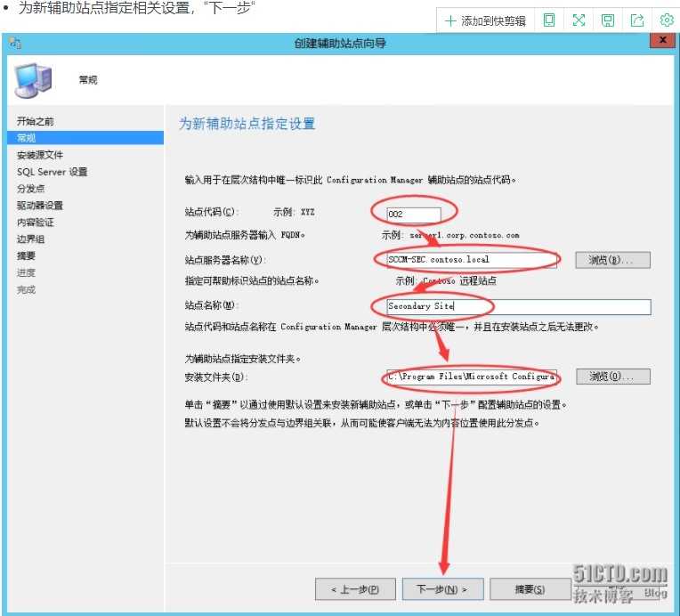Image resolution: width=680 pixels, height=616 pixels.
Task: Click the 站点服务器名称(V) label
Action: click(225, 260)
